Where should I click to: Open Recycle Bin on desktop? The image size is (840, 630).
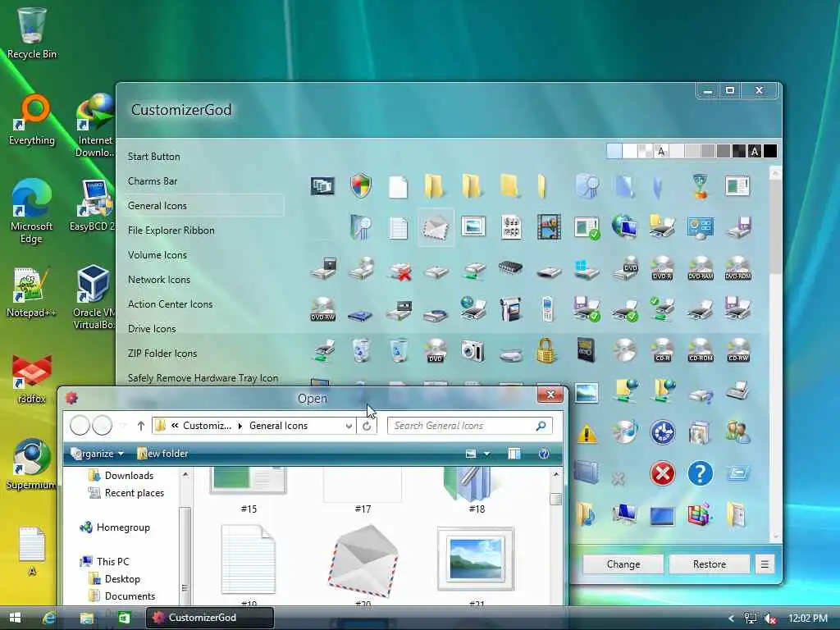pyautogui.click(x=32, y=32)
